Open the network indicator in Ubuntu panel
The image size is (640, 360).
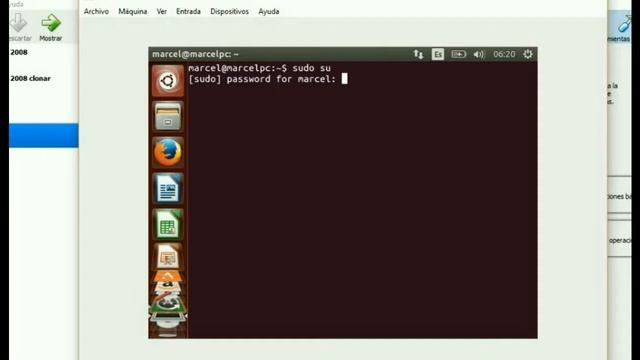pos(418,54)
